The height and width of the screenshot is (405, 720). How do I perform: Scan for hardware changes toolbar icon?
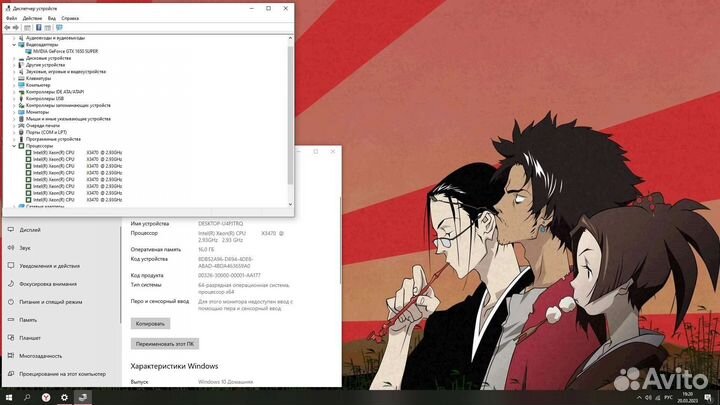pyautogui.click(x=59, y=28)
